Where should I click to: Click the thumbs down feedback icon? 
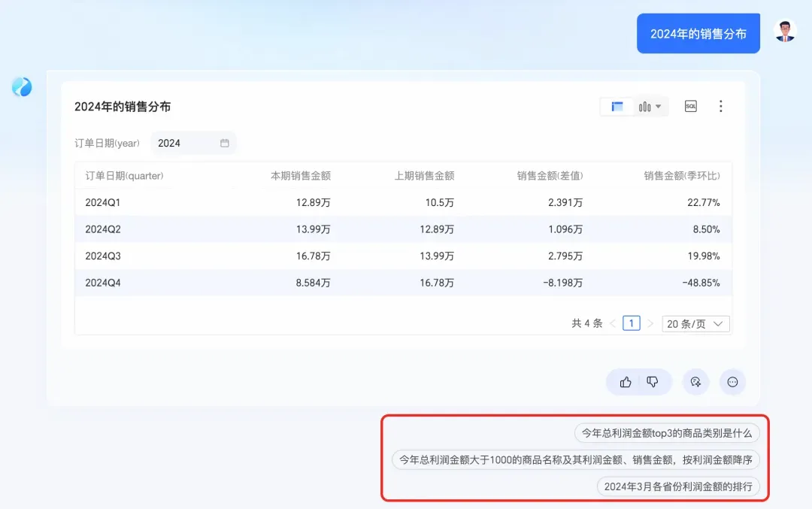coord(653,382)
